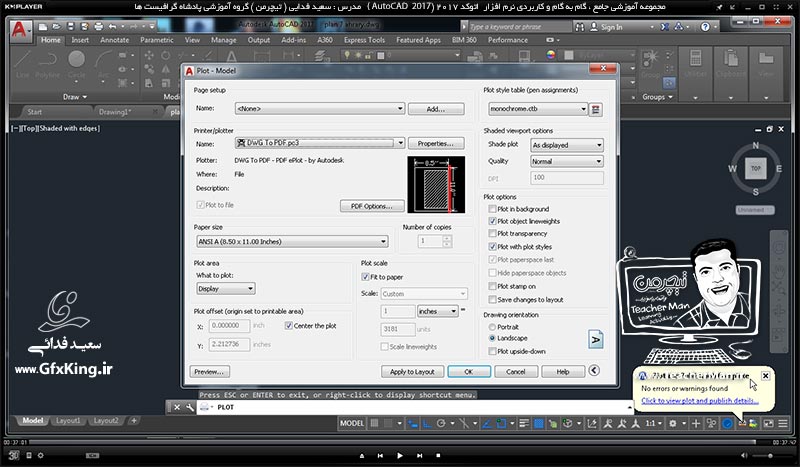Viewport: 800px width, 467px height.
Task: Click Apply to Layout button
Action: 412,372
